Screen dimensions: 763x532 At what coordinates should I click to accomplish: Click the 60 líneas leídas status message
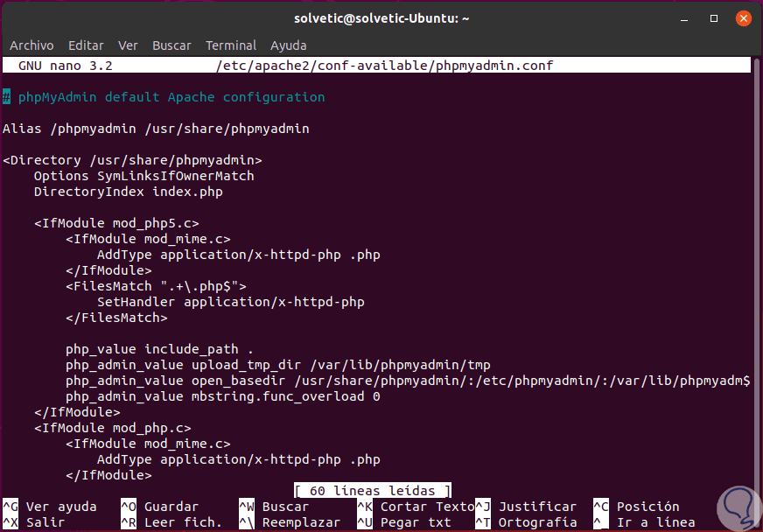pos(372,490)
